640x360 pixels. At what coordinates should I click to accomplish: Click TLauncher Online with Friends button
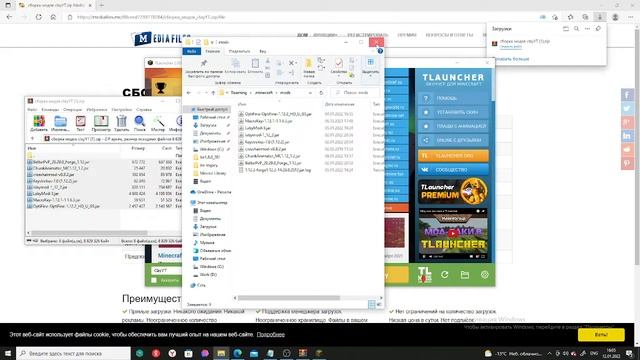453,140
